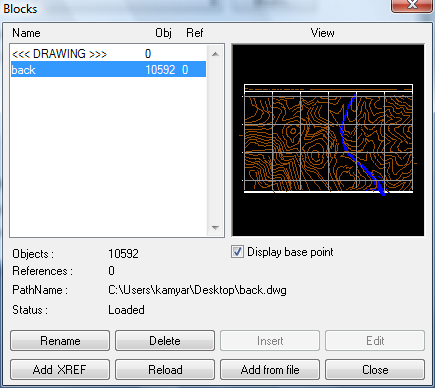The image size is (435, 388).
Task: Click the PathName value text
Action: tap(197, 290)
